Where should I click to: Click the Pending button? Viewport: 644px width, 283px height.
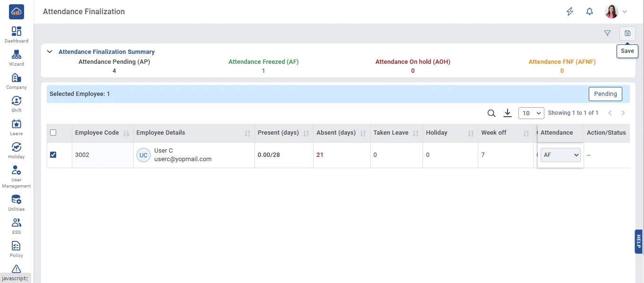[605, 94]
